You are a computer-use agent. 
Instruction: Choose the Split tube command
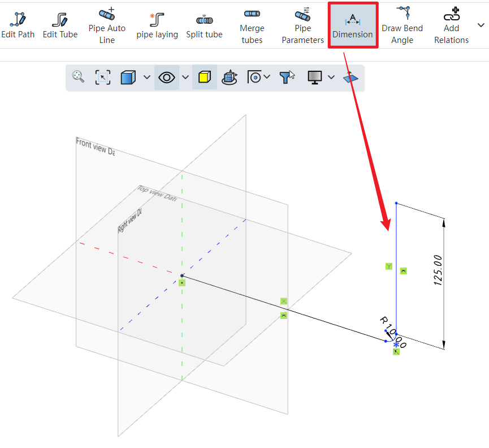204,25
